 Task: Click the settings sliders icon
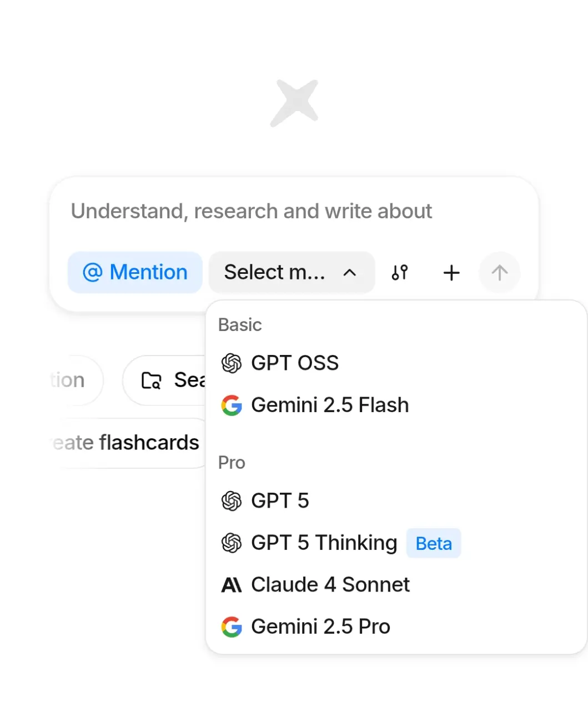tap(400, 272)
